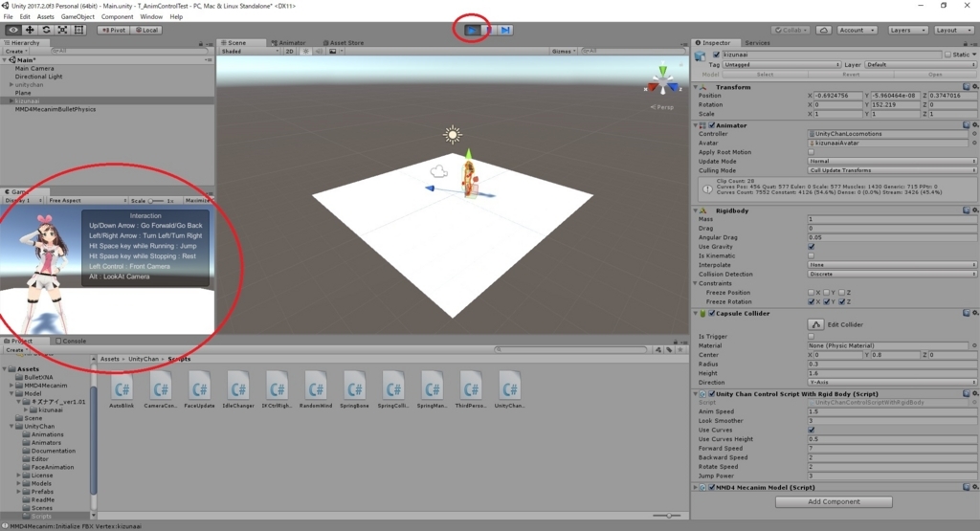Select the Scale tool

click(x=62, y=30)
